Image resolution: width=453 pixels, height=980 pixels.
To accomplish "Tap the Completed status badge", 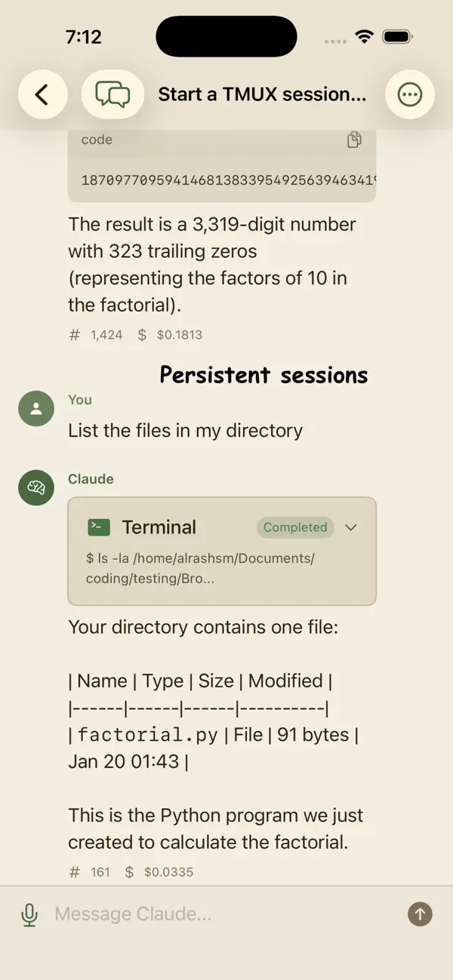I will tap(295, 527).
